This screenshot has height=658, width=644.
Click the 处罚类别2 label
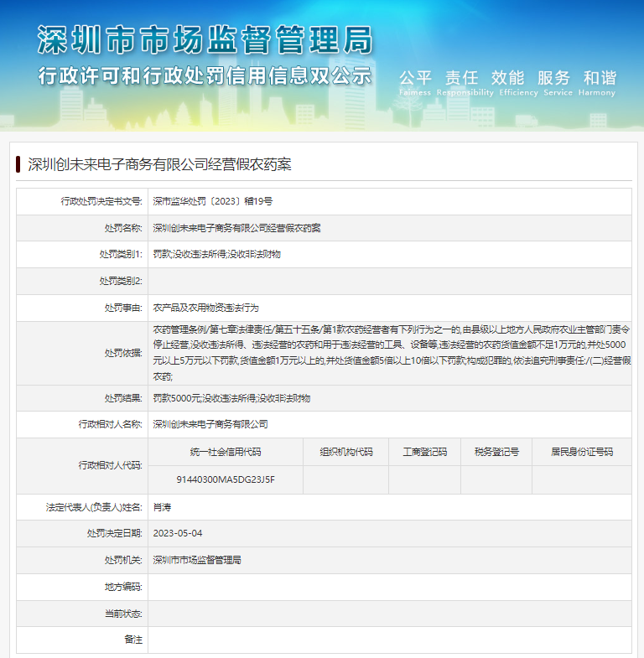coord(121,281)
